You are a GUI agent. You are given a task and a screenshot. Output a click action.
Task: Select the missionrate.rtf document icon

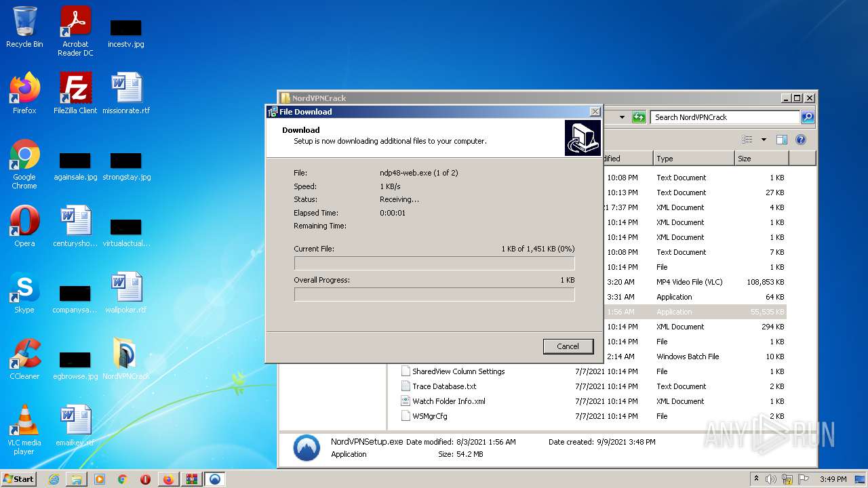tap(126, 94)
